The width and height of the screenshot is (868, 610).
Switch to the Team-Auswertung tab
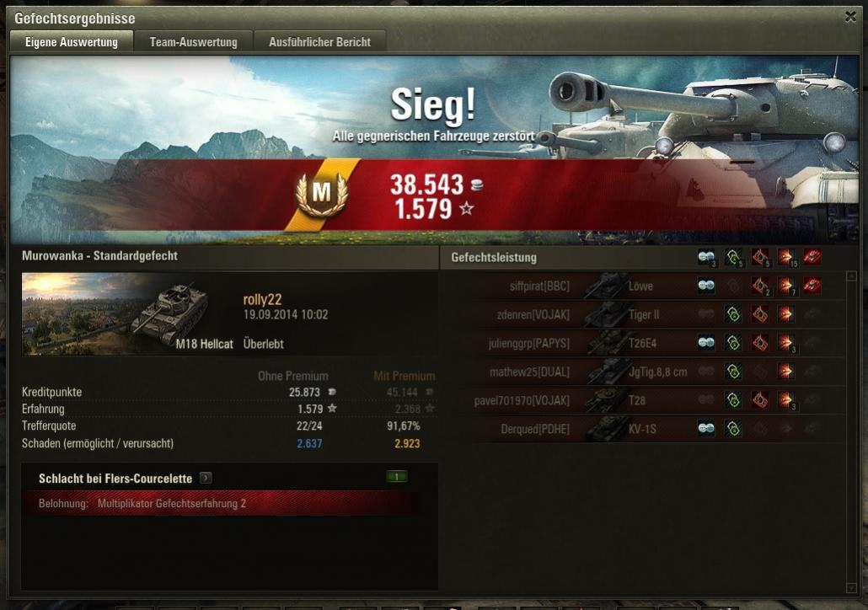(x=193, y=42)
